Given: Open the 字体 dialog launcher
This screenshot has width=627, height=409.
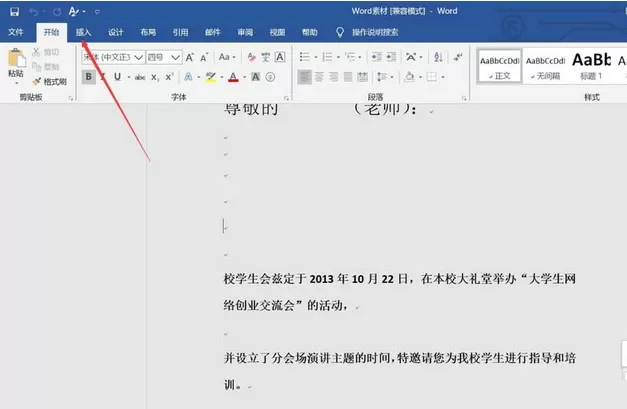Looking at the screenshot, I should (x=286, y=98).
